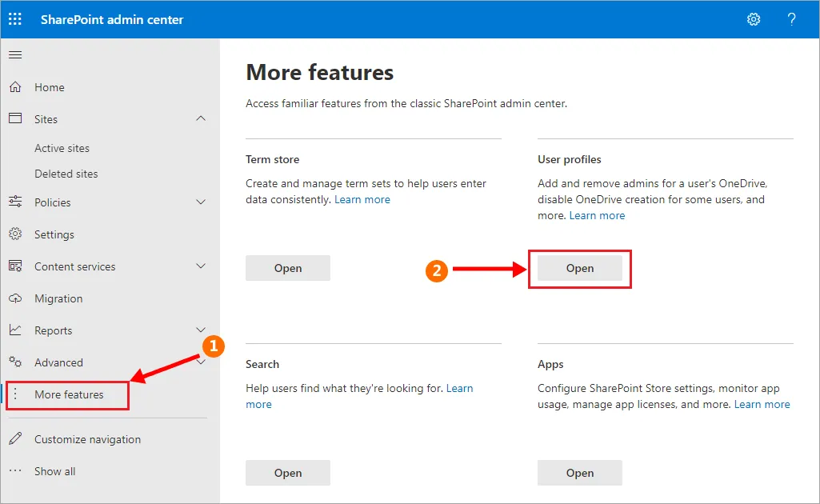Select Reports label in the sidebar
This screenshot has width=820, height=504.
(x=53, y=330)
